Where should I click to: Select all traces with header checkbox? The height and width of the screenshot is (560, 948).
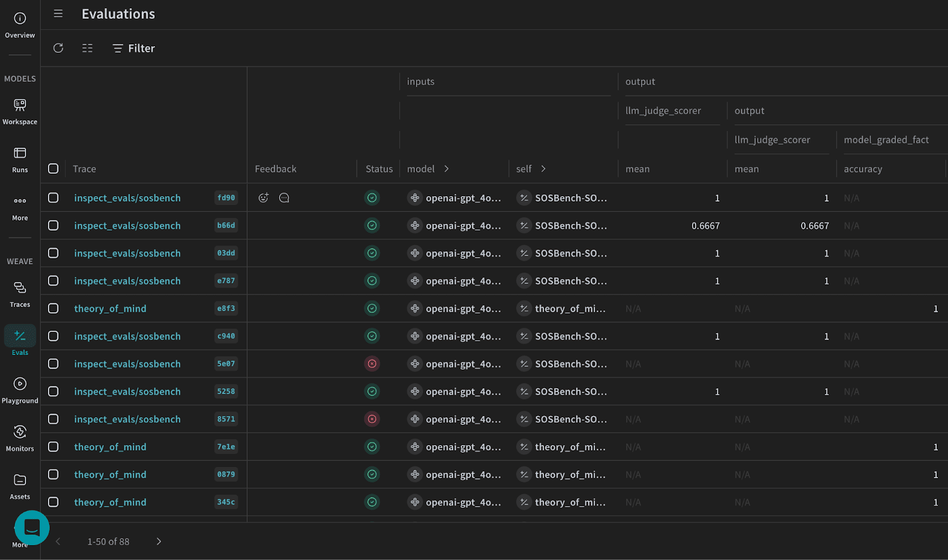53,169
